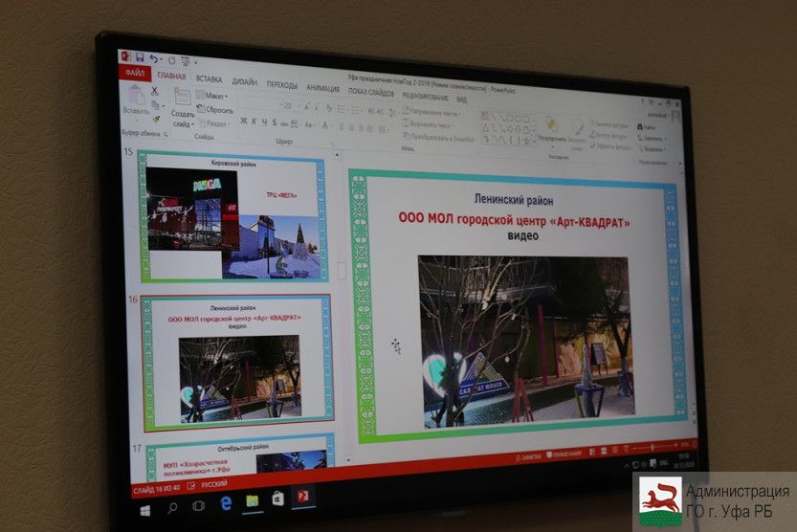Click the Вставить paste icon
Image resolution: width=797 pixels, height=532 pixels.
pos(136,95)
